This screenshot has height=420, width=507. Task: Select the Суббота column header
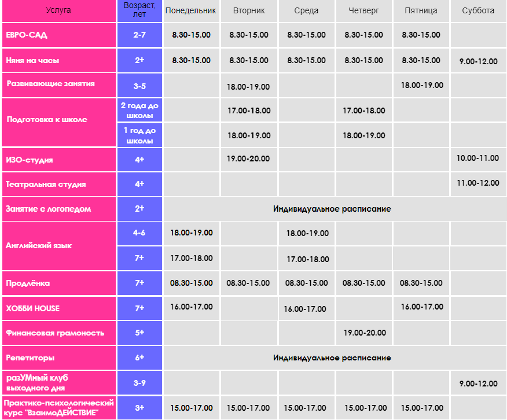tap(478, 10)
